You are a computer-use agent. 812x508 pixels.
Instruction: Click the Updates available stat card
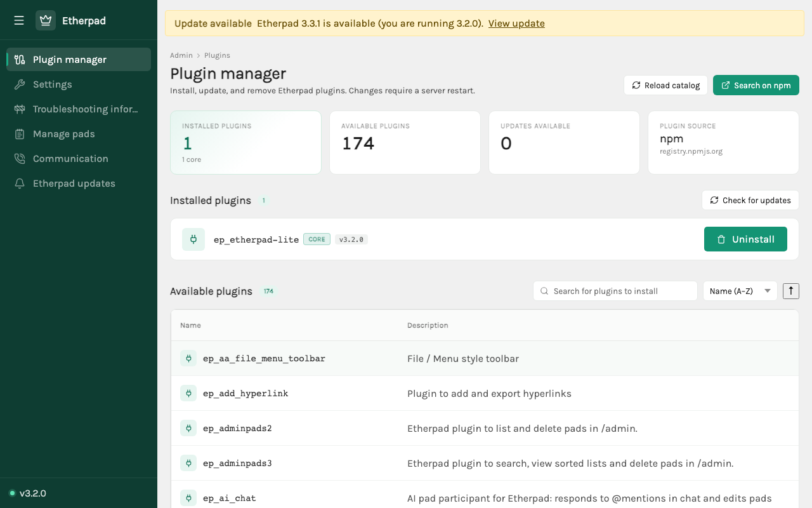[x=564, y=143]
